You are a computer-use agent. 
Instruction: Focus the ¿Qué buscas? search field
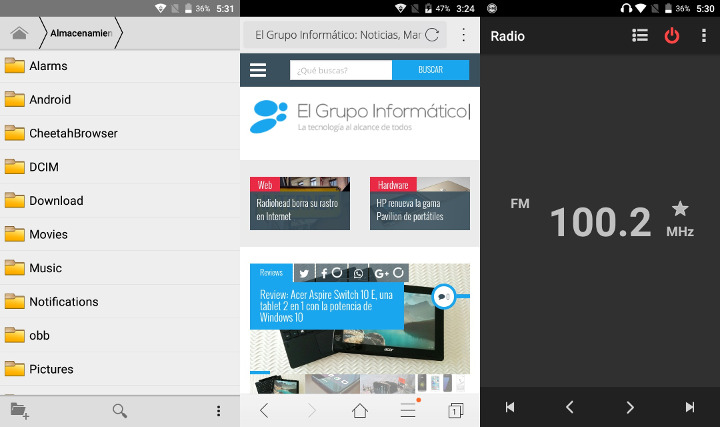[341, 70]
